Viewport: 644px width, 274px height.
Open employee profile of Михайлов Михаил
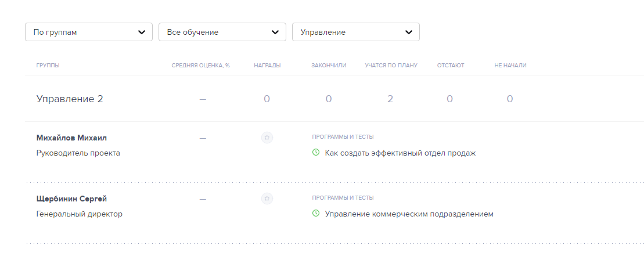[71, 138]
